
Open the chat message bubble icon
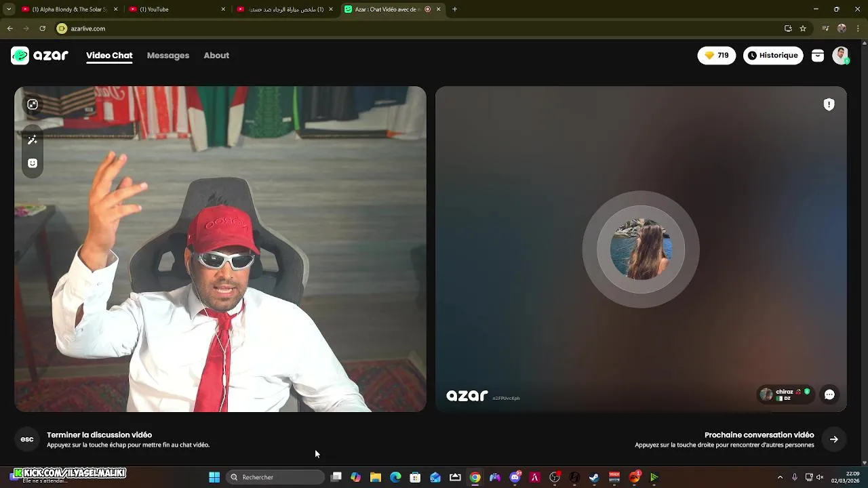pos(829,394)
